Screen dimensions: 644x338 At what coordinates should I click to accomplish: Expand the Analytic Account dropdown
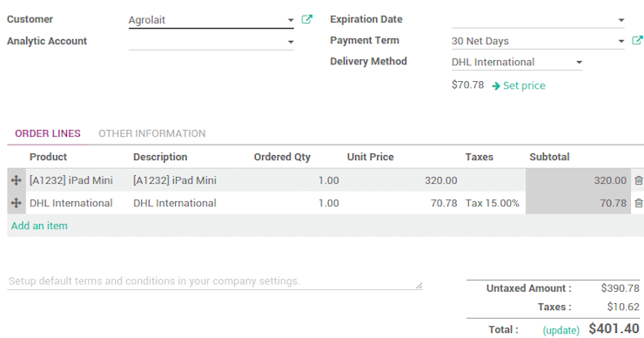291,42
